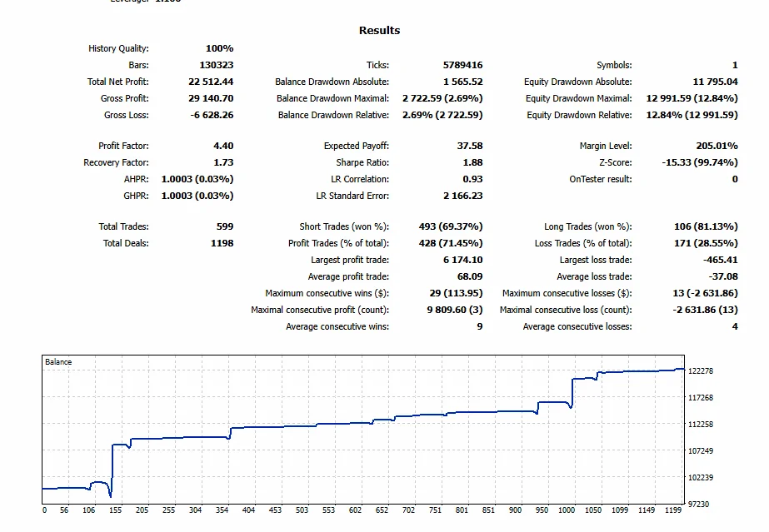Image resolution: width=769 pixels, height=532 pixels.
Task: Select the 1199 deal axis label
Action: (x=673, y=510)
